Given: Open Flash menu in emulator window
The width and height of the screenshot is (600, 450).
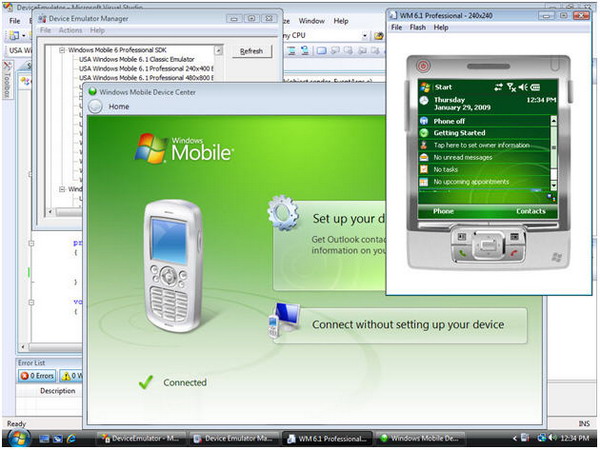Looking at the screenshot, I should 417,28.
